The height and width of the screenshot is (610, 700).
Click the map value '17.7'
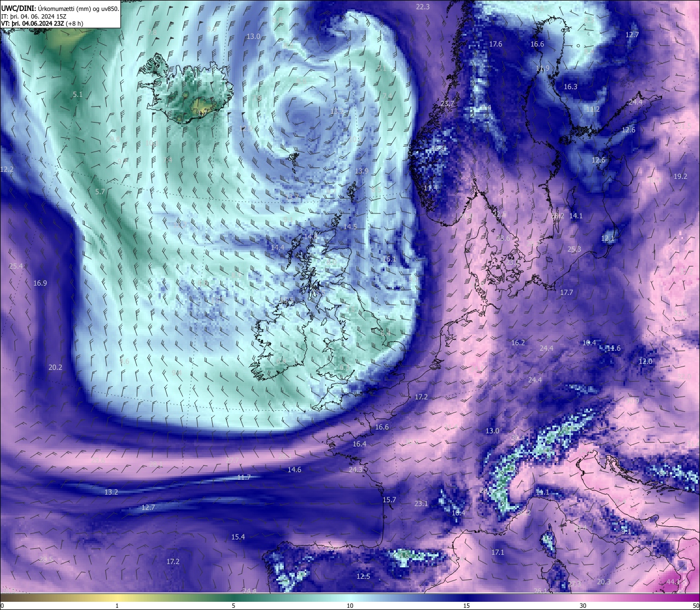click(x=567, y=292)
